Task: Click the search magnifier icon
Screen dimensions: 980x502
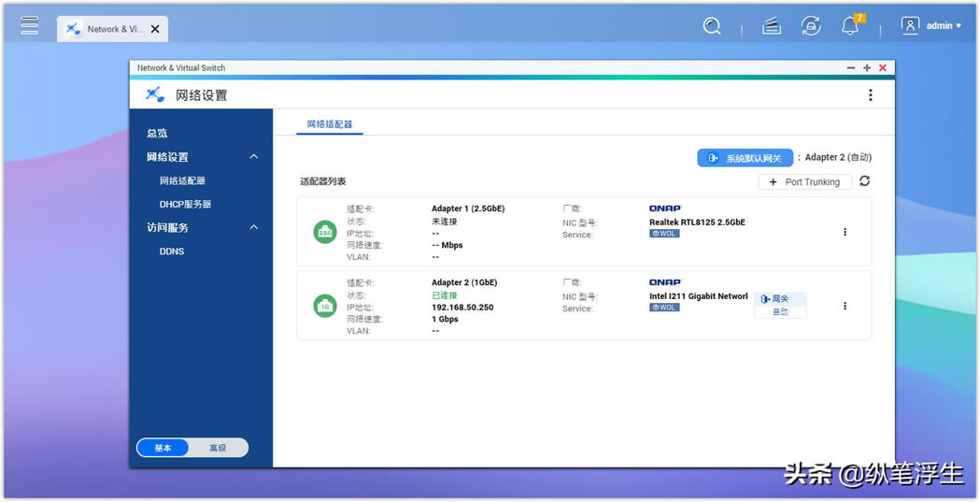Action: coord(711,26)
